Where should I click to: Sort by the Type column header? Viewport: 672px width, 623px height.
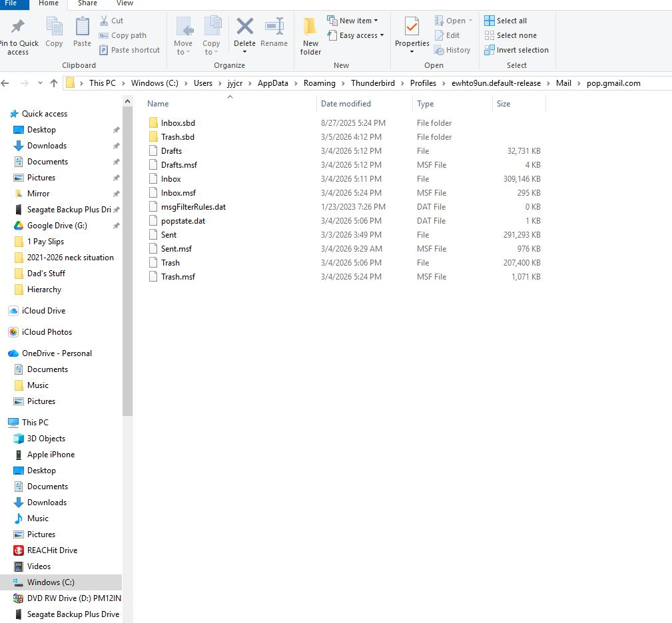click(x=425, y=104)
